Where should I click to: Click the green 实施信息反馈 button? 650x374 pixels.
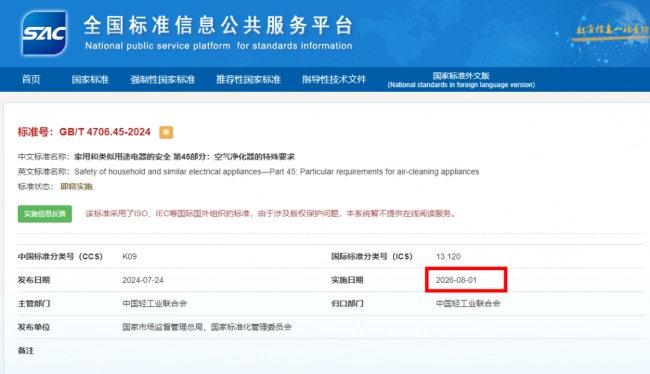[45, 214]
